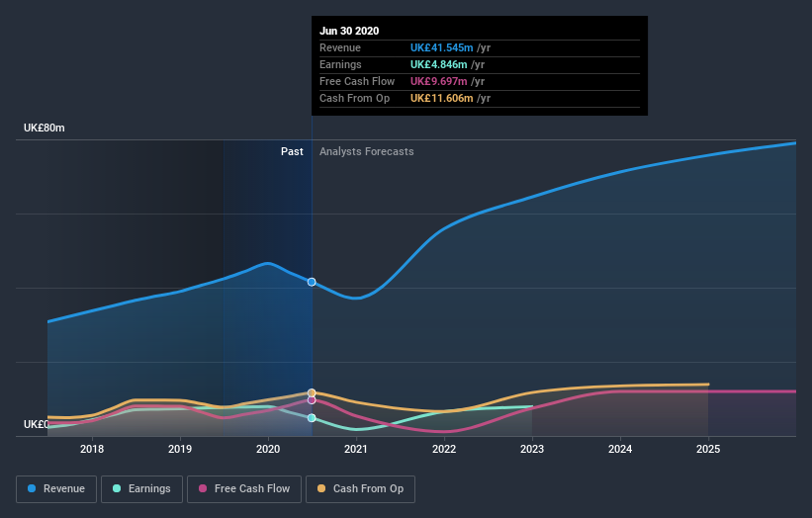This screenshot has height=518, width=812.
Task: Click the 2024 x-axis label
Action: tap(620, 449)
